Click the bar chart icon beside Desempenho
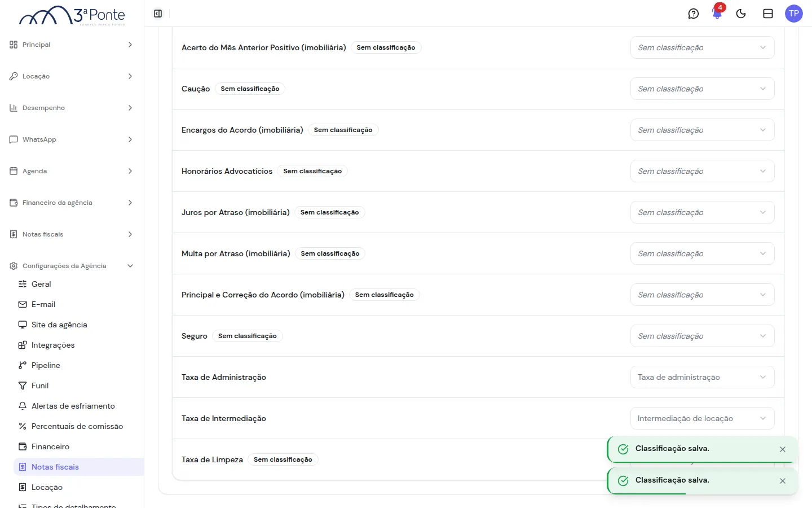The height and width of the screenshot is (508, 812). (14, 108)
